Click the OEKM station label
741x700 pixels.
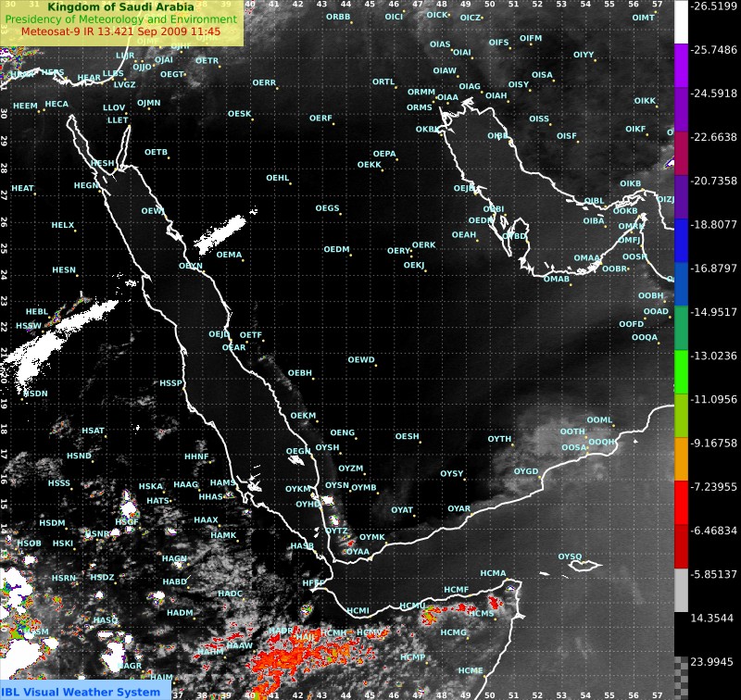(303, 416)
